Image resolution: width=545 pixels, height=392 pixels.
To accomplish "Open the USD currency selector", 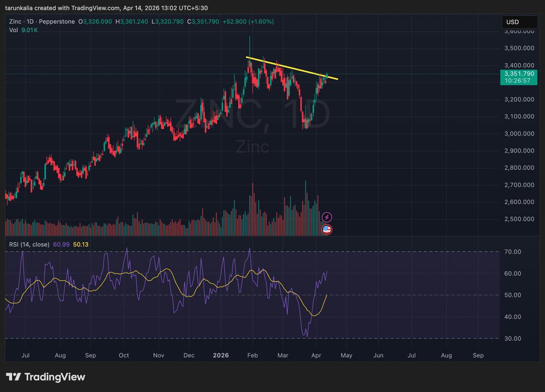I will tap(520, 22).
